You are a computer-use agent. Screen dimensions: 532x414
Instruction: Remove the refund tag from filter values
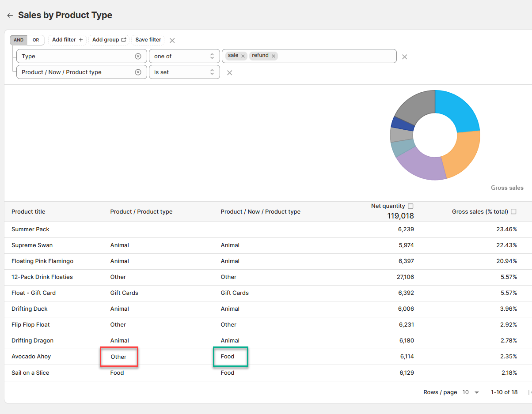point(274,56)
